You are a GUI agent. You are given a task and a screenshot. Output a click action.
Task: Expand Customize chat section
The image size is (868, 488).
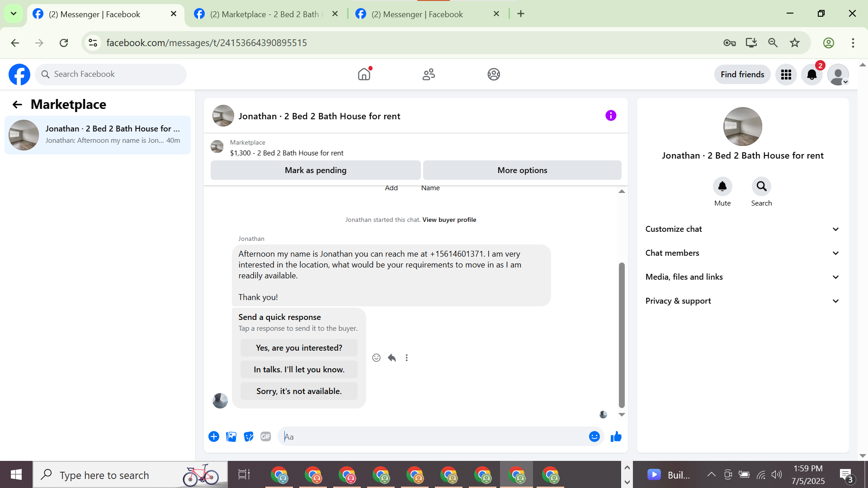pyautogui.click(x=742, y=229)
